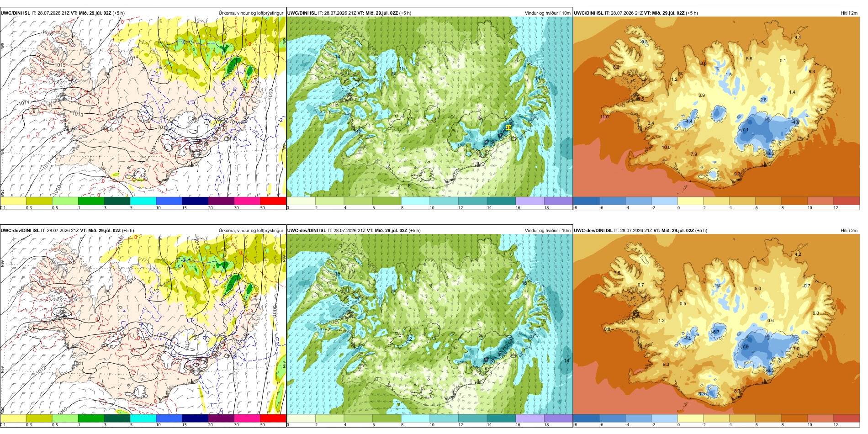Pick the light cyan 8-10 swatch in UWC/DINI wind legend
The height and width of the screenshot is (434, 868).
[415, 201]
